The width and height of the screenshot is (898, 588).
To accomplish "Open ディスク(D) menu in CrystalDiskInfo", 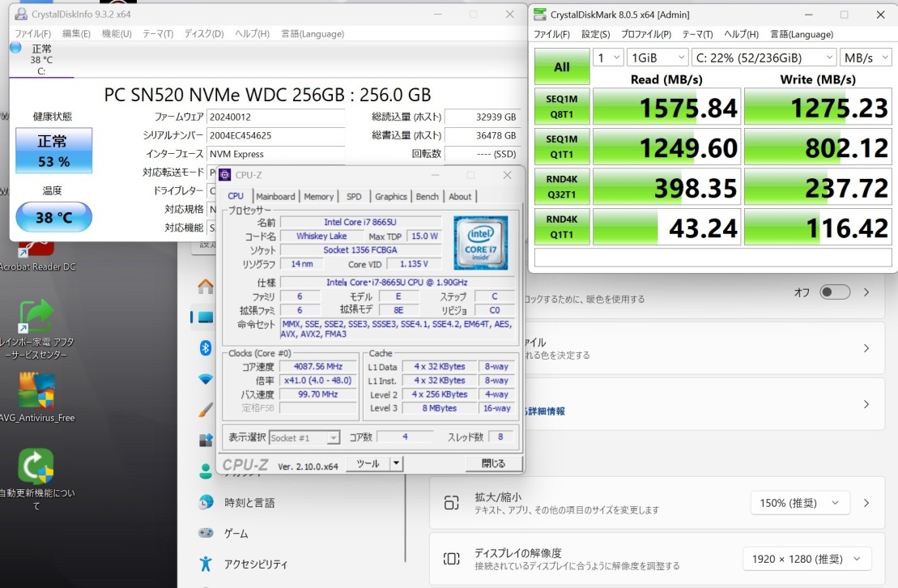I will point(204,34).
